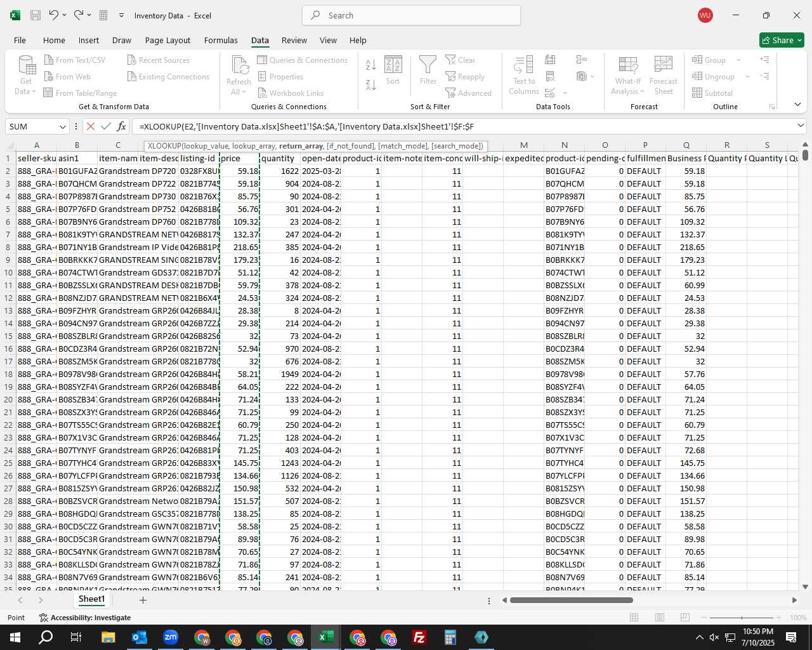Click Queries & Connections pane icon
Image resolution: width=812 pixels, height=650 pixels.
[262, 60]
